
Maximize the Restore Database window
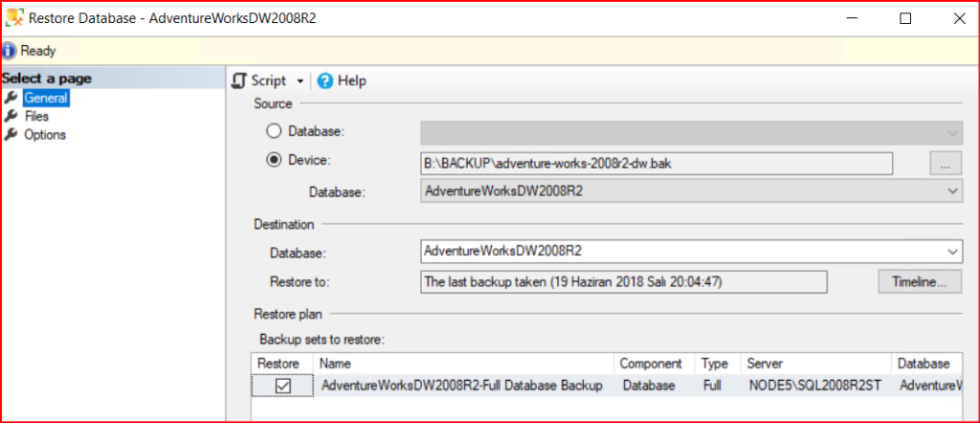905,19
